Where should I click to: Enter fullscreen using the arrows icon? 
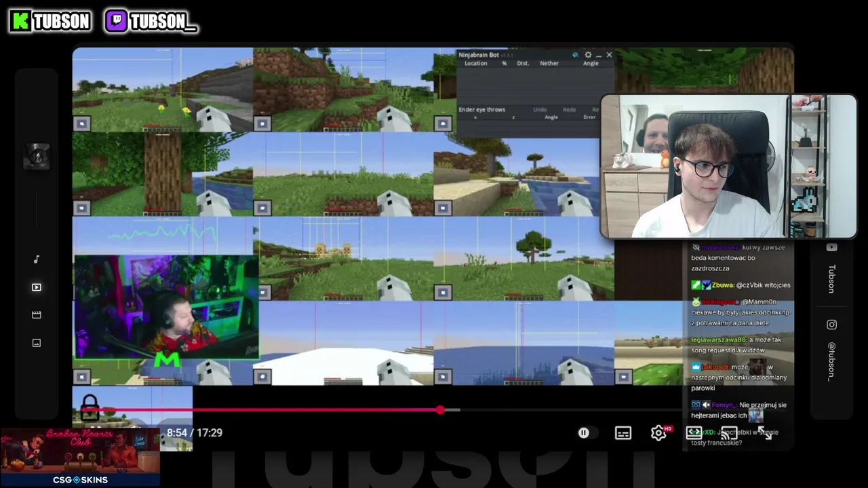coord(764,432)
